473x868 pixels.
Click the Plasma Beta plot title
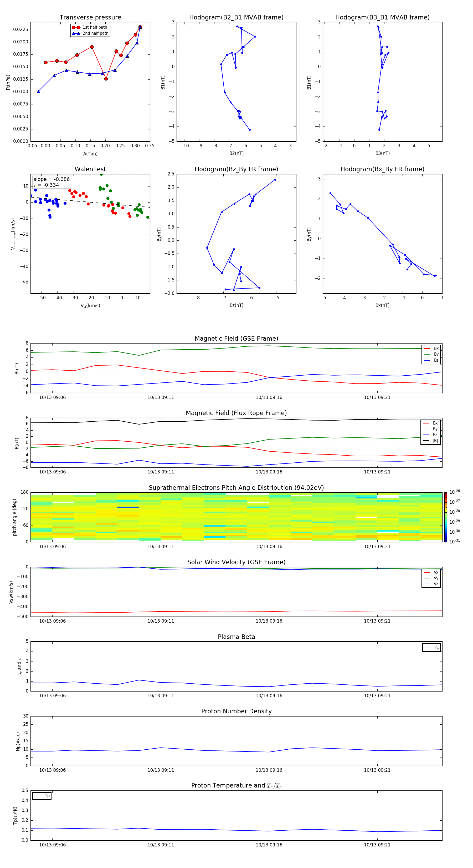click(236, 637)
